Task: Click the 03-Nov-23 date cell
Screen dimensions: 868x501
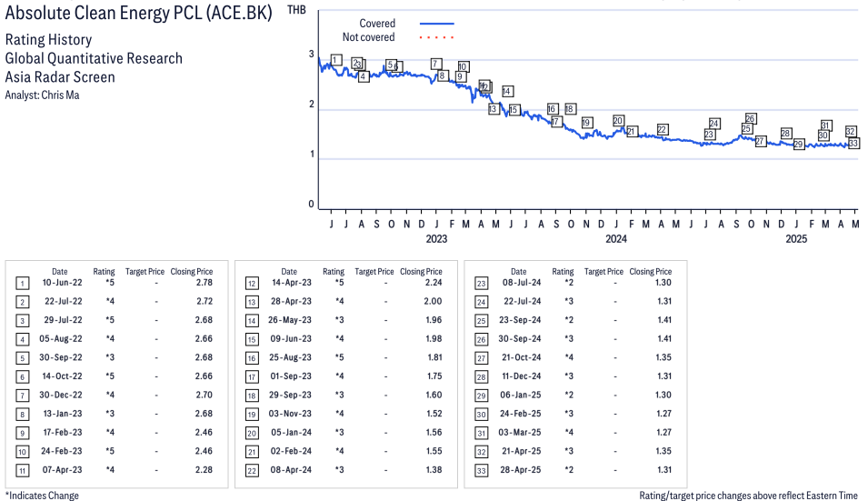Action: point(290,414)
